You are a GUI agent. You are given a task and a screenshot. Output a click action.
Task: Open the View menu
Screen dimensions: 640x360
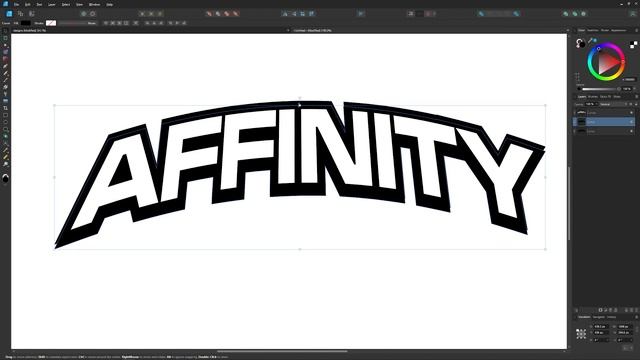79,4
